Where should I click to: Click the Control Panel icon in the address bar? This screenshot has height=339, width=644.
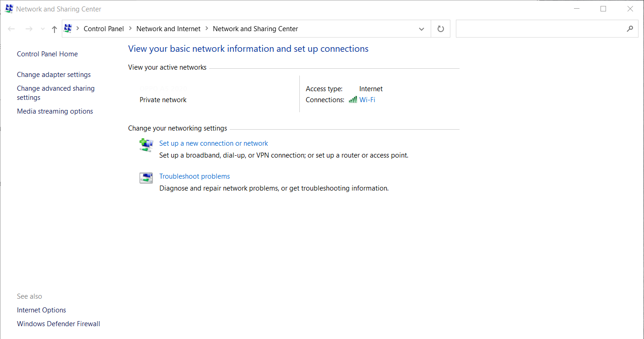tap(68, 28)
